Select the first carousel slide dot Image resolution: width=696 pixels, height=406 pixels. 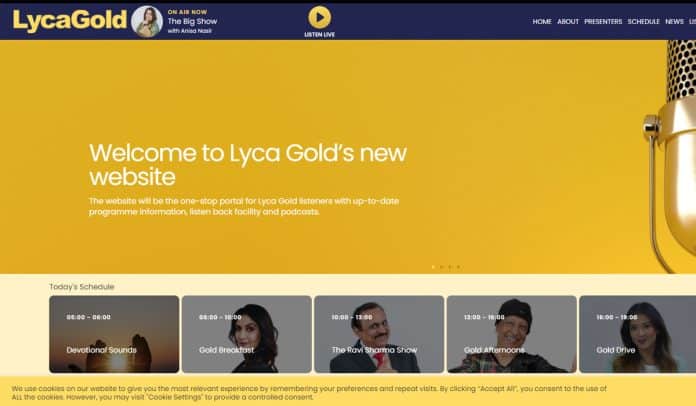coord(433,267)
